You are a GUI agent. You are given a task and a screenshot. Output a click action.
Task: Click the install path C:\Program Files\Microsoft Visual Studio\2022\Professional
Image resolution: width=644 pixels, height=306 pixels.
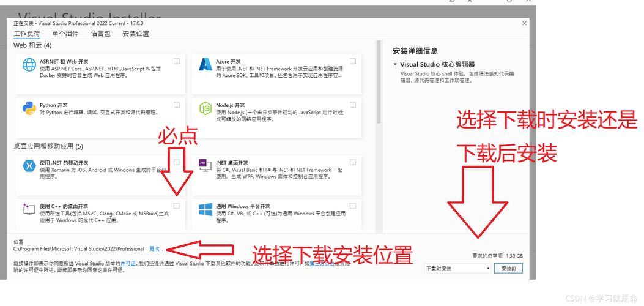(79, 248)
